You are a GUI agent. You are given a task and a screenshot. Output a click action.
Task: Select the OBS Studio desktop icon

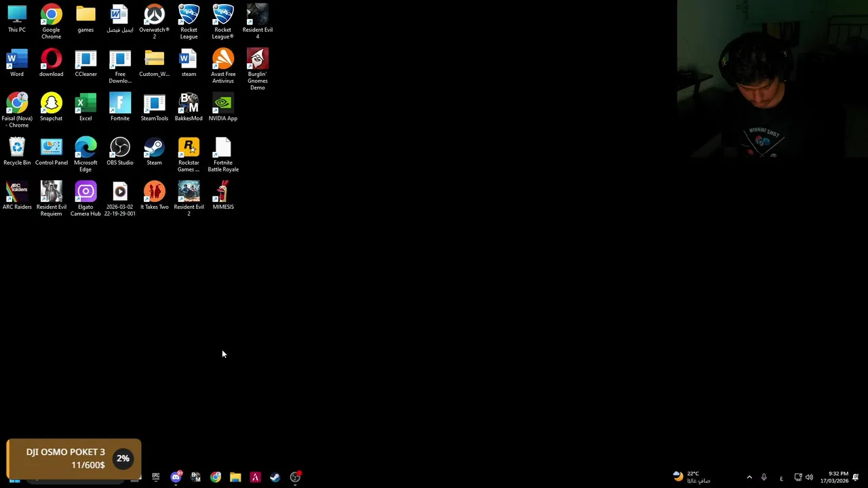[x=120, y=151]
